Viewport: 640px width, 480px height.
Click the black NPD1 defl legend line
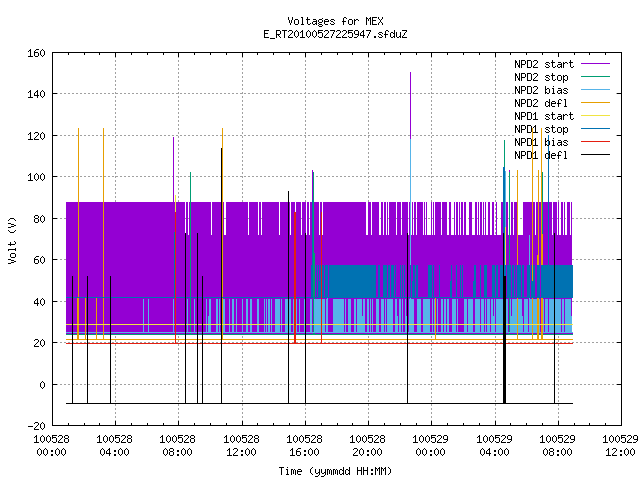click(x=596, y=155)
